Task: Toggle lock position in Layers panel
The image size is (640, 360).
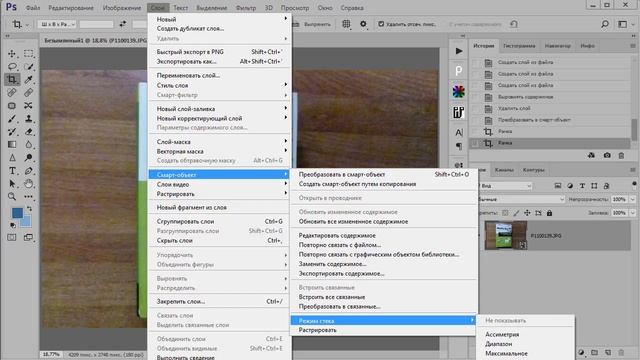Action: tap(527, 213)
